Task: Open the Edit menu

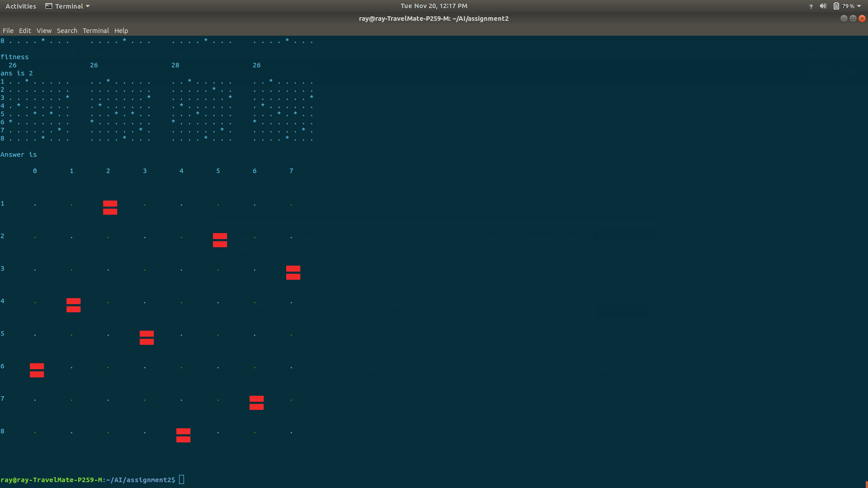Action: (x=25, y=31)
